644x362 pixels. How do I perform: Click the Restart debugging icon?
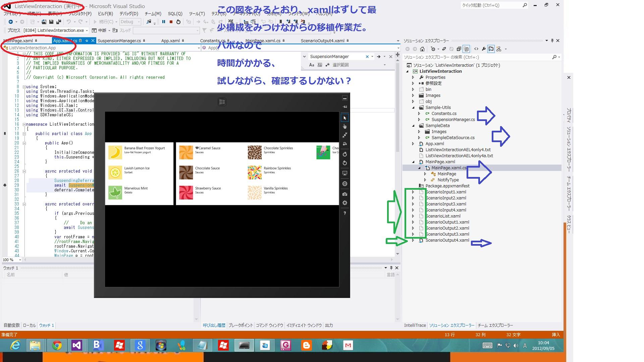(178, 22)
